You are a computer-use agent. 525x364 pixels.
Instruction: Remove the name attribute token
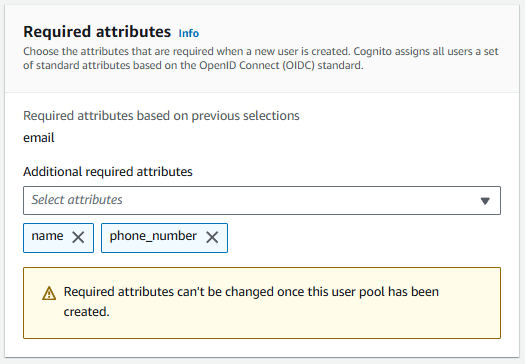[78, 237]
